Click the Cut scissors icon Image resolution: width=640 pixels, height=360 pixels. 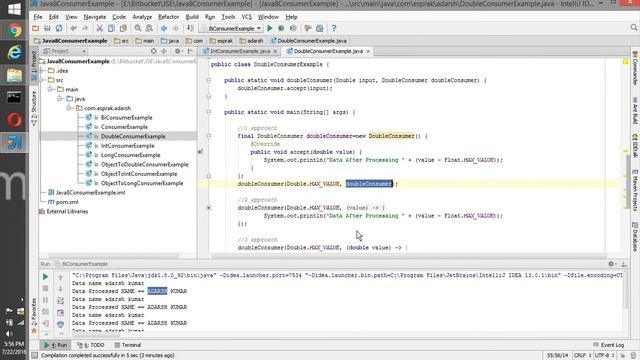(x=99, y=28)
